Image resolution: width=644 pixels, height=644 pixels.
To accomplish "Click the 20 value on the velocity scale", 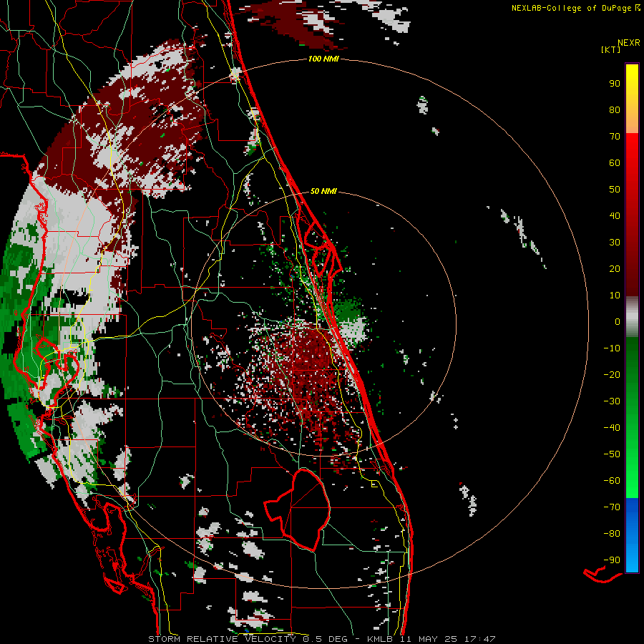I will (x=615, y=268).
